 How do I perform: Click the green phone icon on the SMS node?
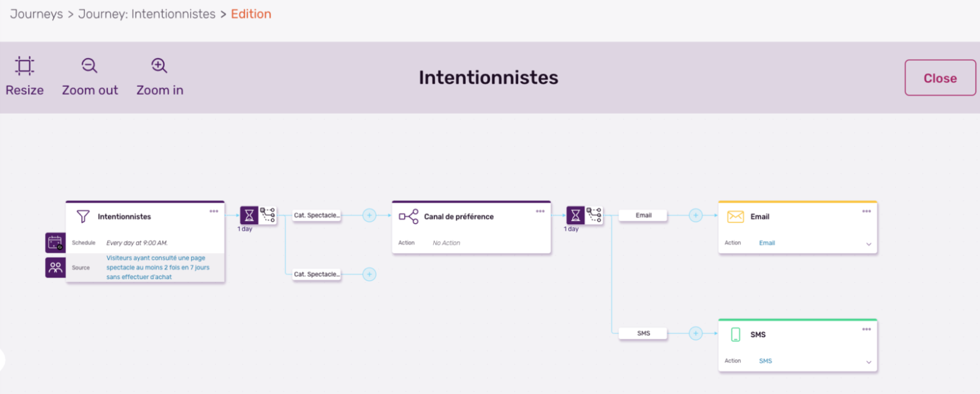736,334
